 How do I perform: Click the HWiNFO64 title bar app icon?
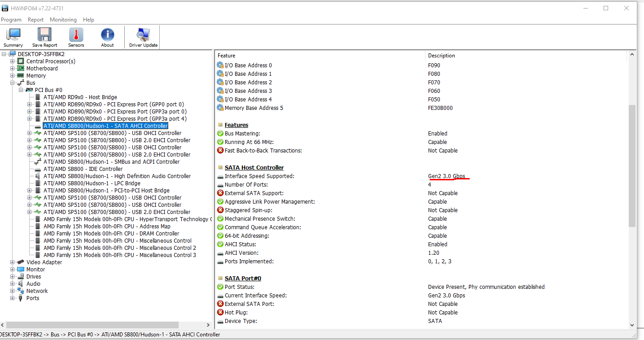click(x=5, y=8)
